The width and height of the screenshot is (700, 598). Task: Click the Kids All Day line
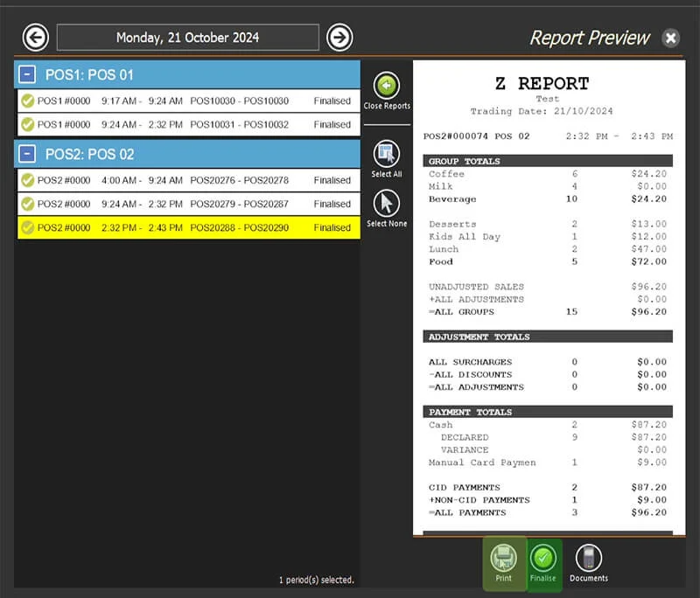[x=548, y=236]
